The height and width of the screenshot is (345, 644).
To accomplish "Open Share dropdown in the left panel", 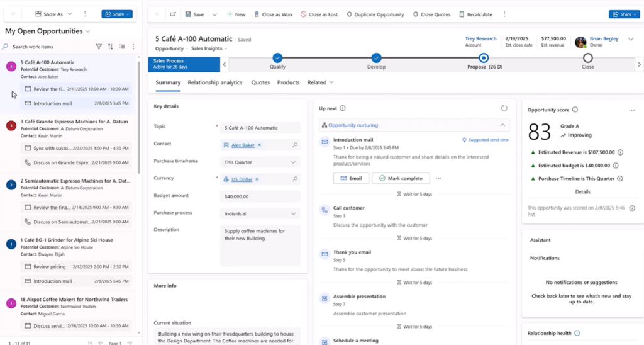I will (117, 14).
